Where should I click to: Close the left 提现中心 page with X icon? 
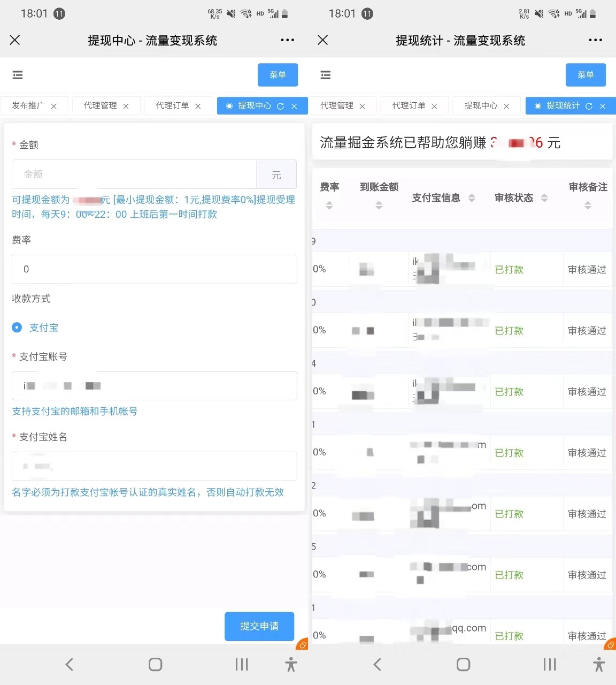(x=15, y=40)
